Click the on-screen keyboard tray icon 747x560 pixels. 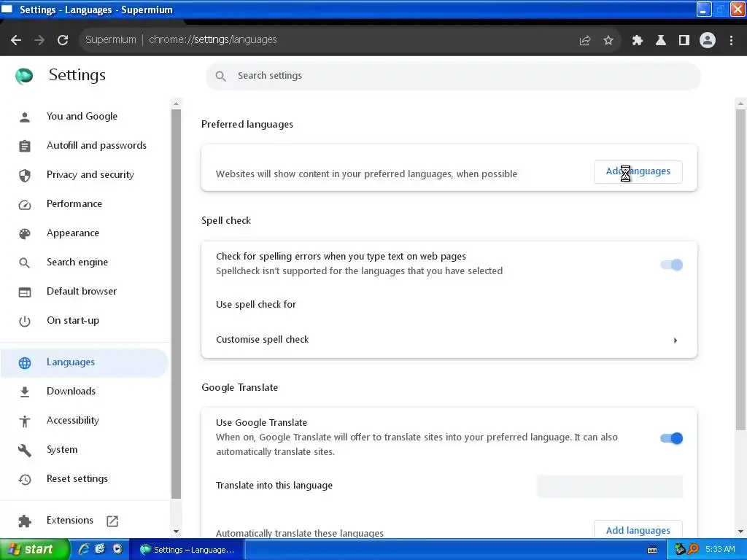[x=653, y=550]
